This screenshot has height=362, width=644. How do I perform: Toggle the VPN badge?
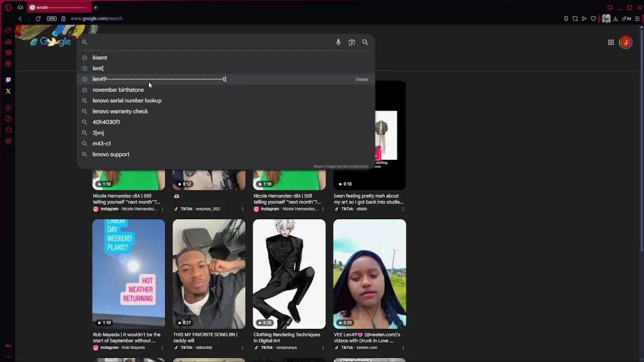51,19
